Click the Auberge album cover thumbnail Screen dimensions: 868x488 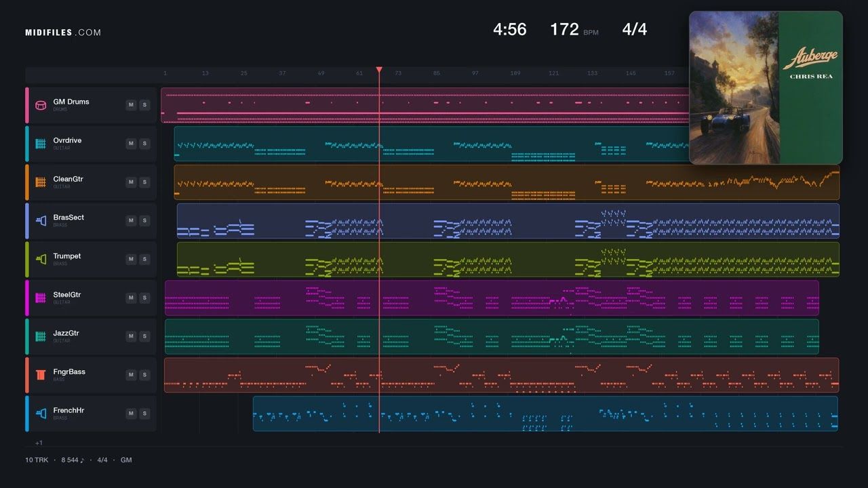click(766, 87)
